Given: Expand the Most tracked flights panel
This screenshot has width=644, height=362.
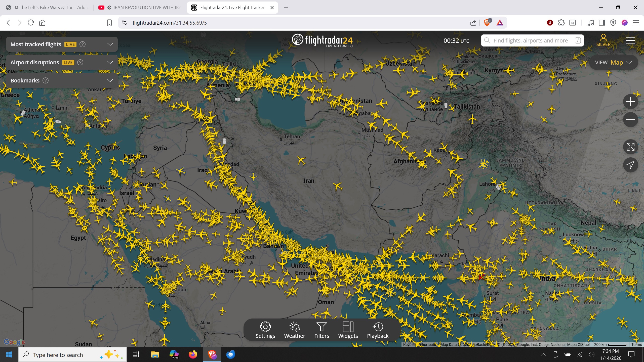Looking at the screenshot, I should [110, 44].
